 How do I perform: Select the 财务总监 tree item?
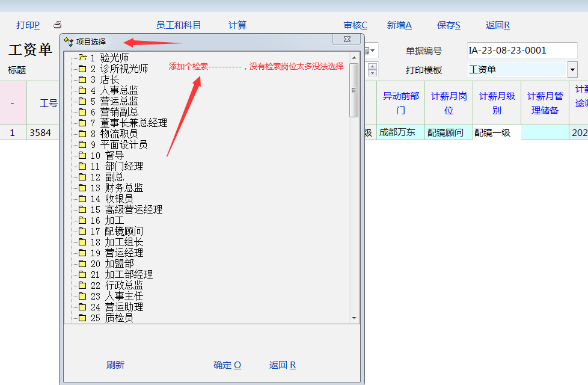point(124,188)
